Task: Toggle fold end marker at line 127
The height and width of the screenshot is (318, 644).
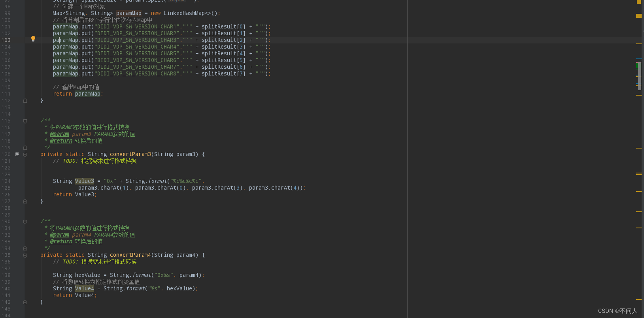Action: 25,201
